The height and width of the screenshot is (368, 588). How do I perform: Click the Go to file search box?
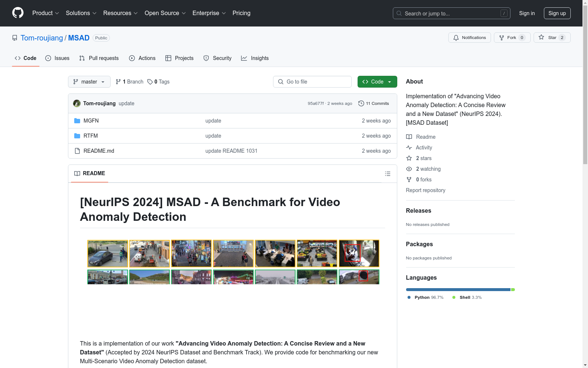coord(312,82)
